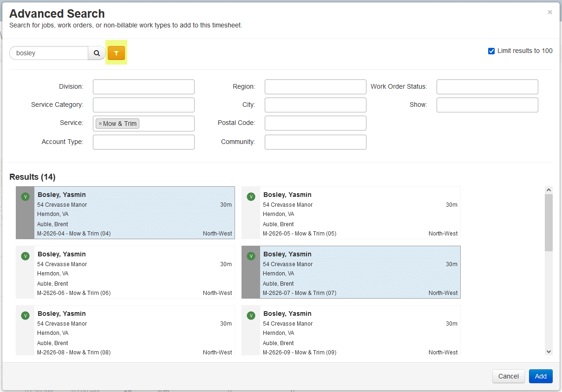Open the Service filter field
Viewport: 562px width, 392px height.
coord(144,124)
